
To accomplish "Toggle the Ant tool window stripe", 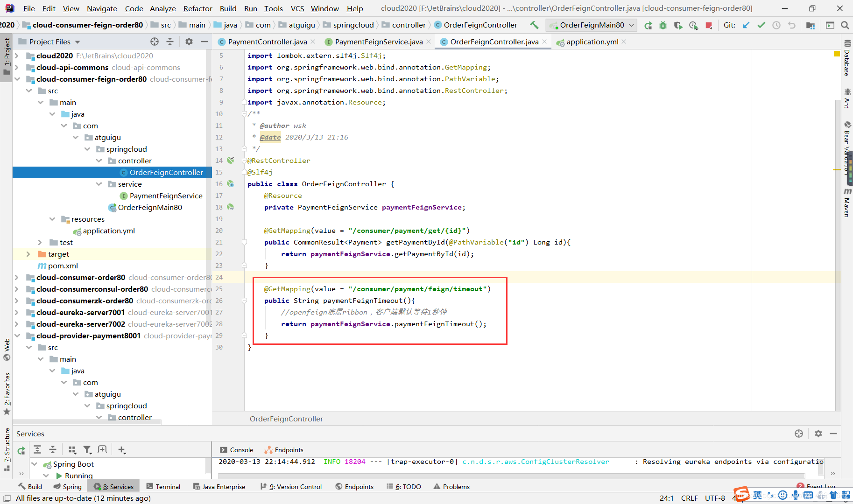I will click(x=847, y=98).
